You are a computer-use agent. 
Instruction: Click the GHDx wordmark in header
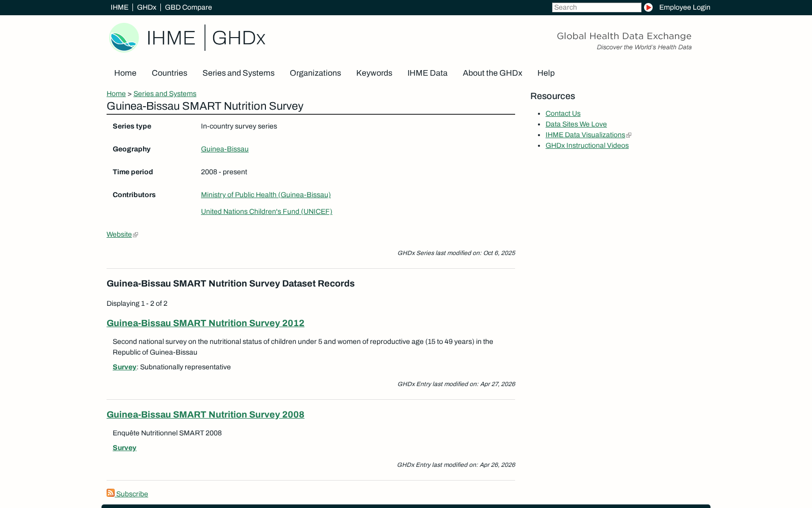(239, 38)
